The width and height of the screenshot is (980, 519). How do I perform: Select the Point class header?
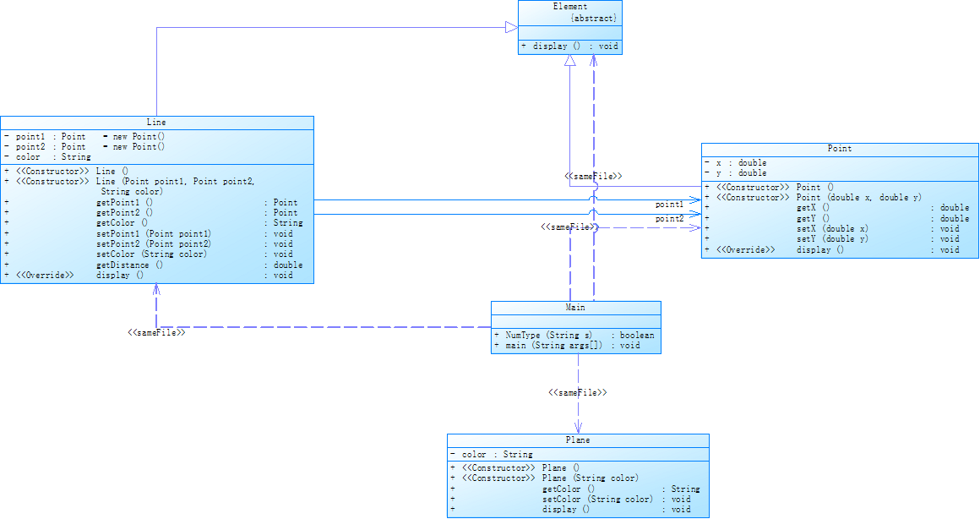840,149
